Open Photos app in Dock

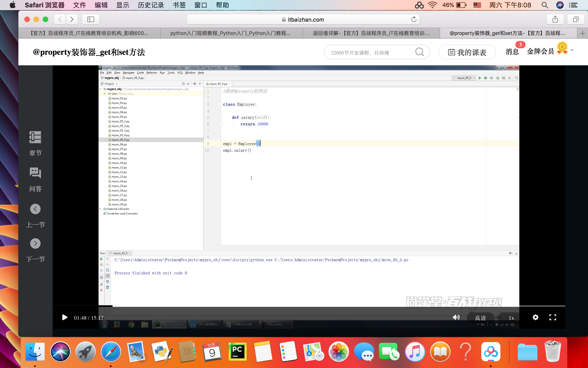(x=339, y=351)
